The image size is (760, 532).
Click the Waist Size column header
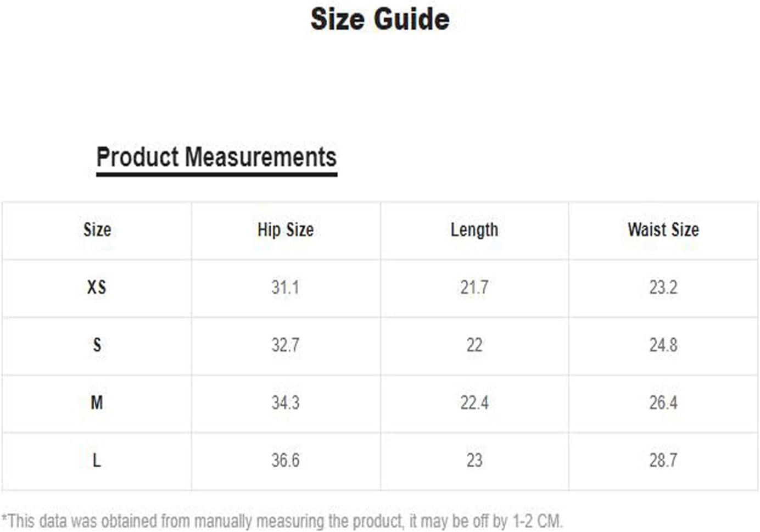point(663,229)
